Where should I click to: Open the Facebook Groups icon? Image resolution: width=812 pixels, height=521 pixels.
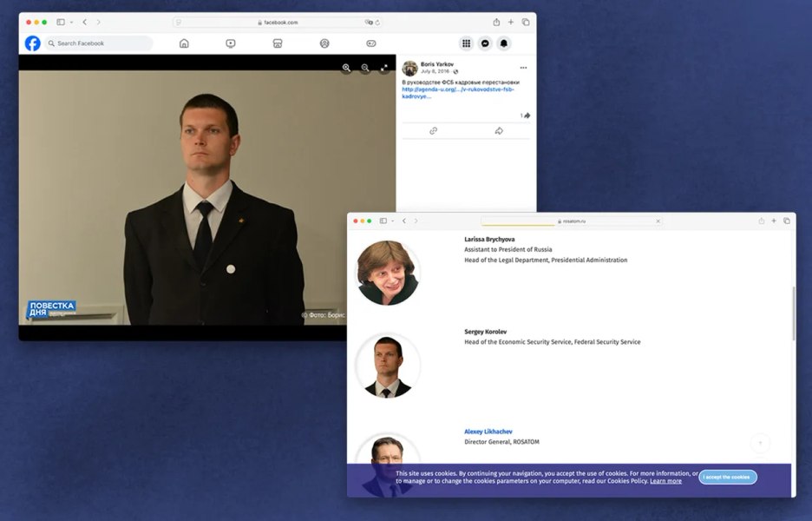point(324,43)
